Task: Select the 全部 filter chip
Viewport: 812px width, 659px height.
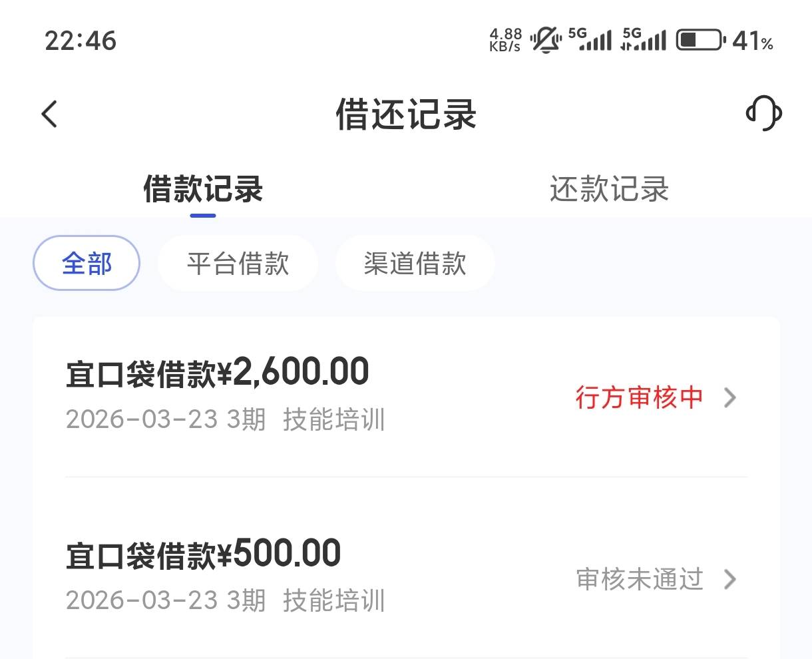Action: pos(87,264)
